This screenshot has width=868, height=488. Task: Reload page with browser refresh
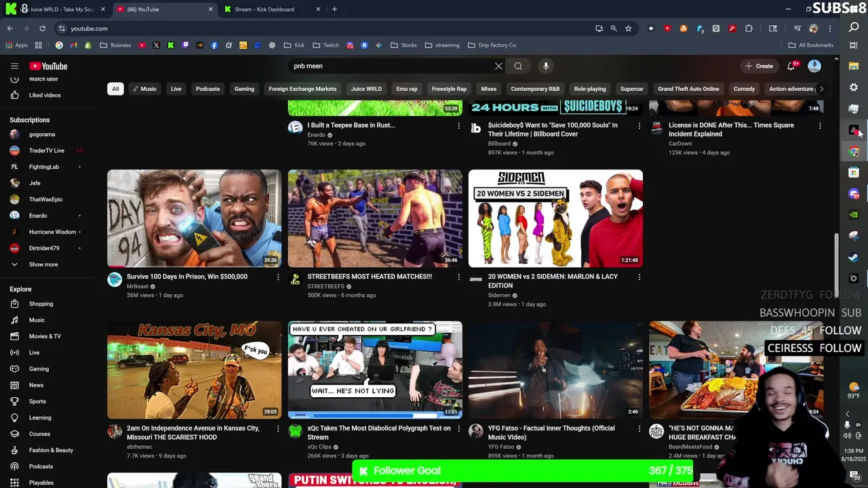click(42, 28)
